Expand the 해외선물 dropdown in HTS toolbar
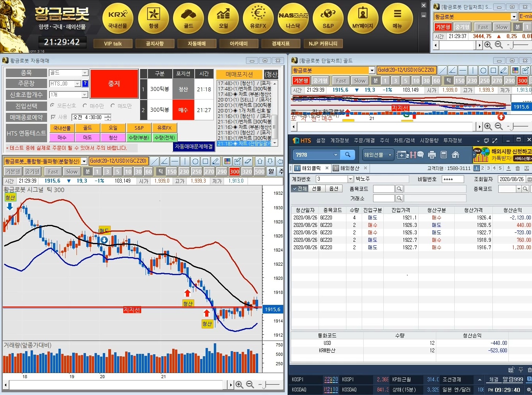The width and height of the screenshot is (532, 395). pos(390,155)
